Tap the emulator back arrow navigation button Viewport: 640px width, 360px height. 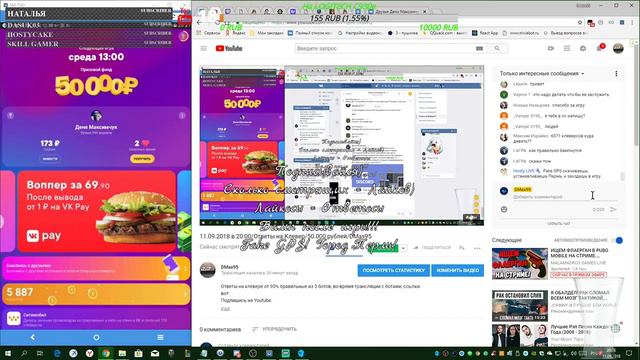(33, 337)
